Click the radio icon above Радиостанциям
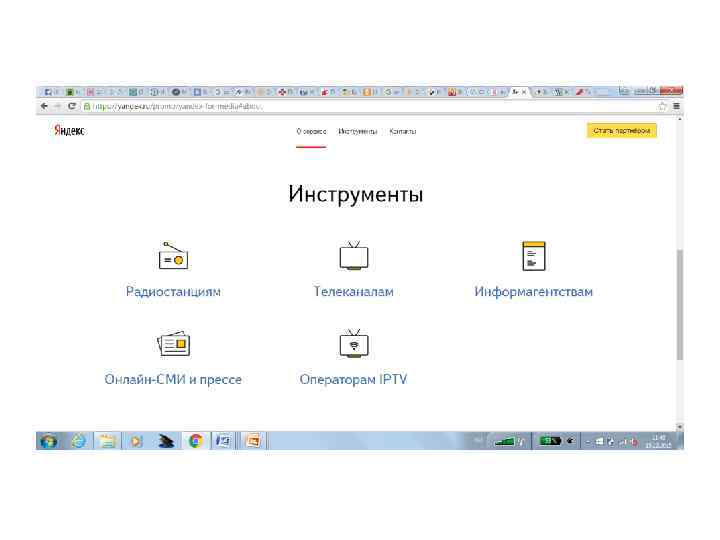720x540 pixels. coord(173,256)
